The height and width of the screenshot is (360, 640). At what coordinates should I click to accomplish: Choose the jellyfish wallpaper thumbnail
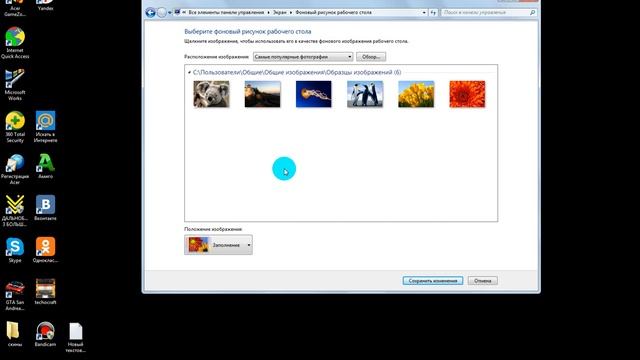click(314, 94)
